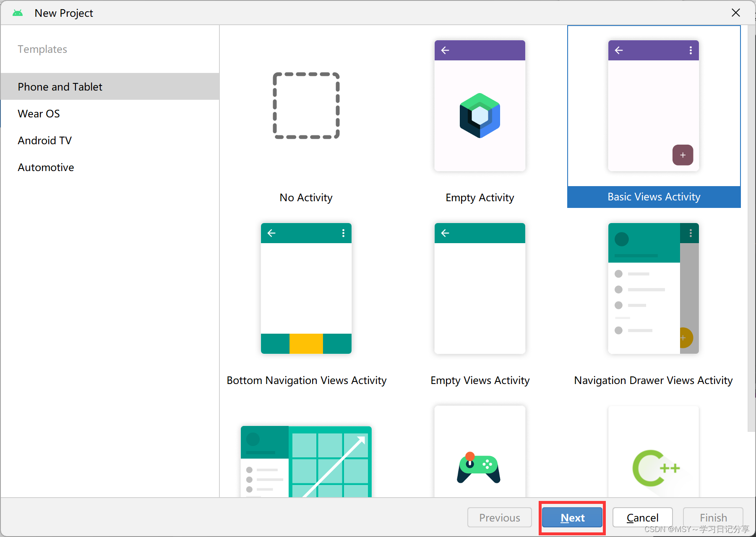The height and width of the screenshot is (537, 756).
Task: Click the Bottom Navigation Views Activity label
Action: pos(307,380)
